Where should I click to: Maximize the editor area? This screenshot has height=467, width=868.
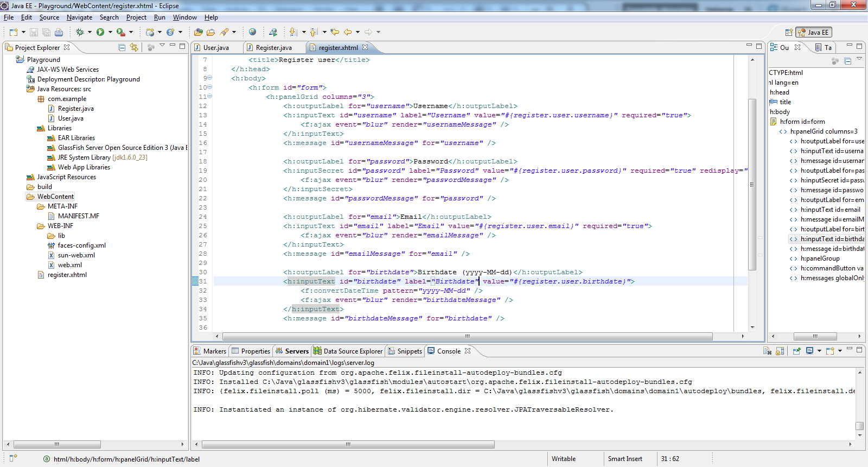tap(759, 46)
